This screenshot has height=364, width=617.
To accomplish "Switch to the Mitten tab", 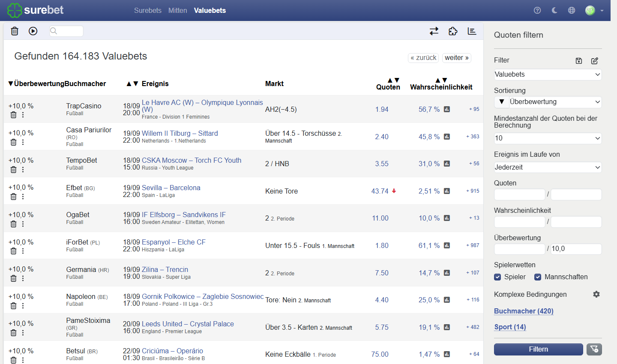I will coord(177,10).
